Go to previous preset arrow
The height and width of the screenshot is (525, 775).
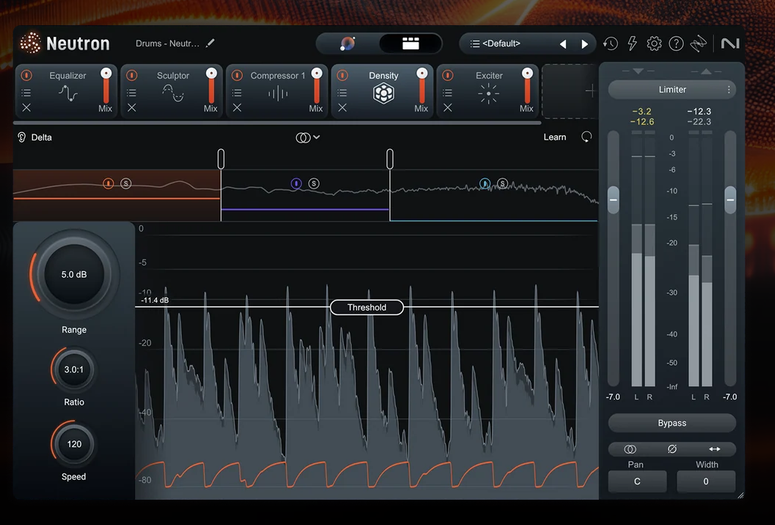coord(563,44)
